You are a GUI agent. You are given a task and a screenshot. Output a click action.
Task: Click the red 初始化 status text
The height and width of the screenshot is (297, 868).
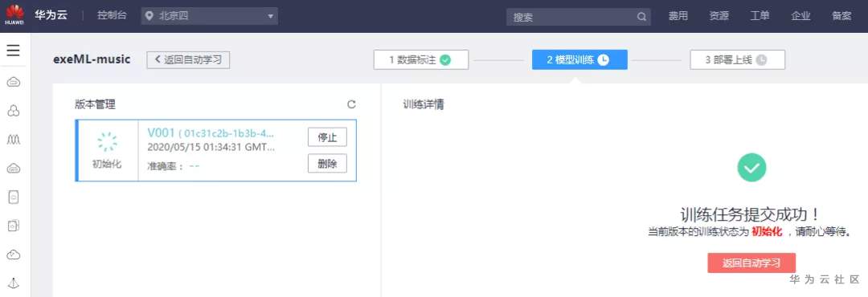pyautogui.click(x=767, y=232)
